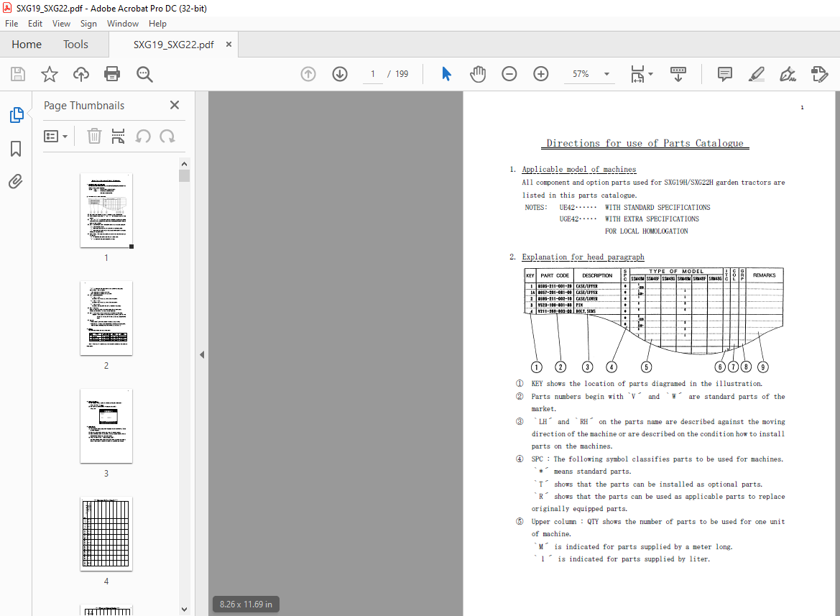Click the 'Directions for use of Parts Catalogue' heading
Screen dimensions: 840x616
[645, 143]
